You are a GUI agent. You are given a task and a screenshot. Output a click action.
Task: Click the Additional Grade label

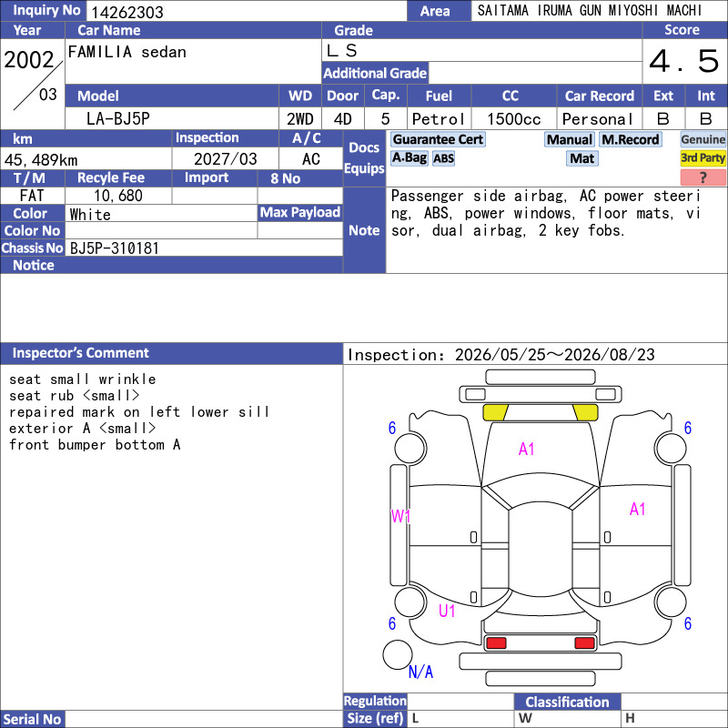point(375,73)
